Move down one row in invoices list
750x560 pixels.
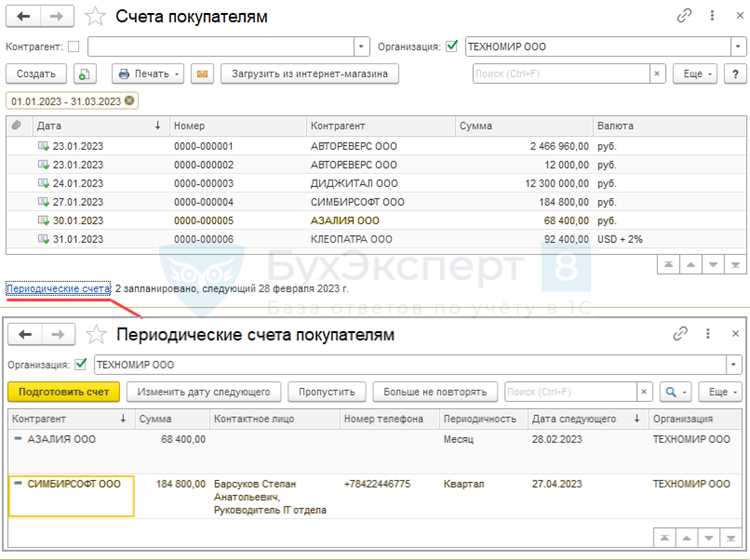[713, 264]
